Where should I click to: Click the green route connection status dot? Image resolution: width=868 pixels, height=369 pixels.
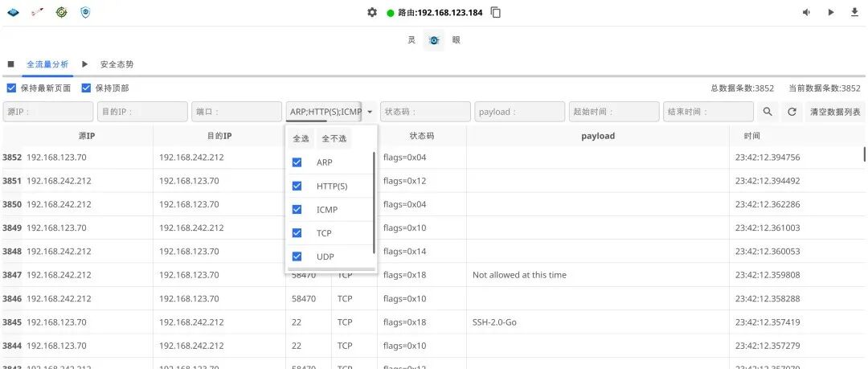click(x=391, y=13)
